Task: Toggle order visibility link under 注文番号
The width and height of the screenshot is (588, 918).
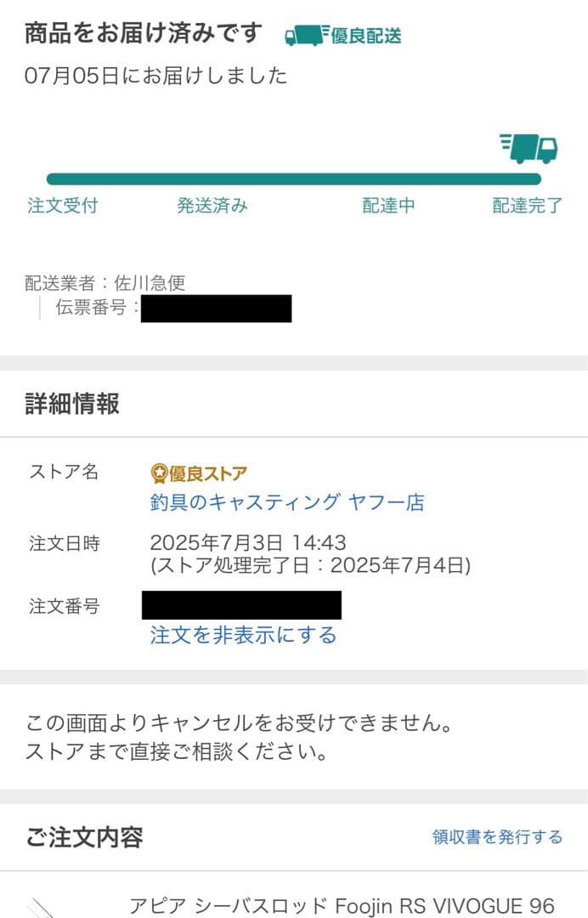Action: tap(242, 635)
